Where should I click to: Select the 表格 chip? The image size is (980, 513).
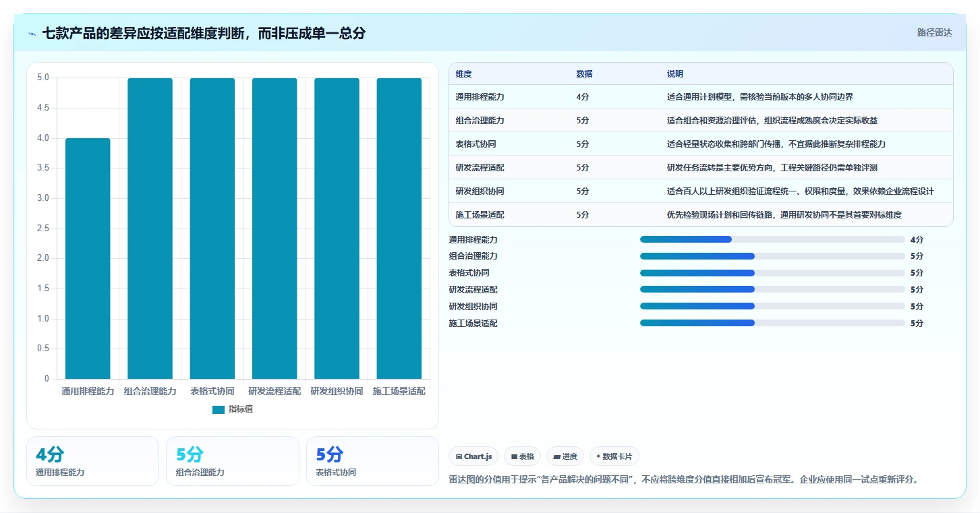coord(523,456)
